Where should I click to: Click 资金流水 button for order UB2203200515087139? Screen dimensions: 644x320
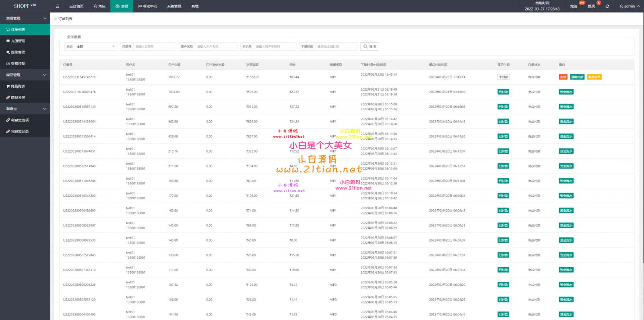click(566, 107)
